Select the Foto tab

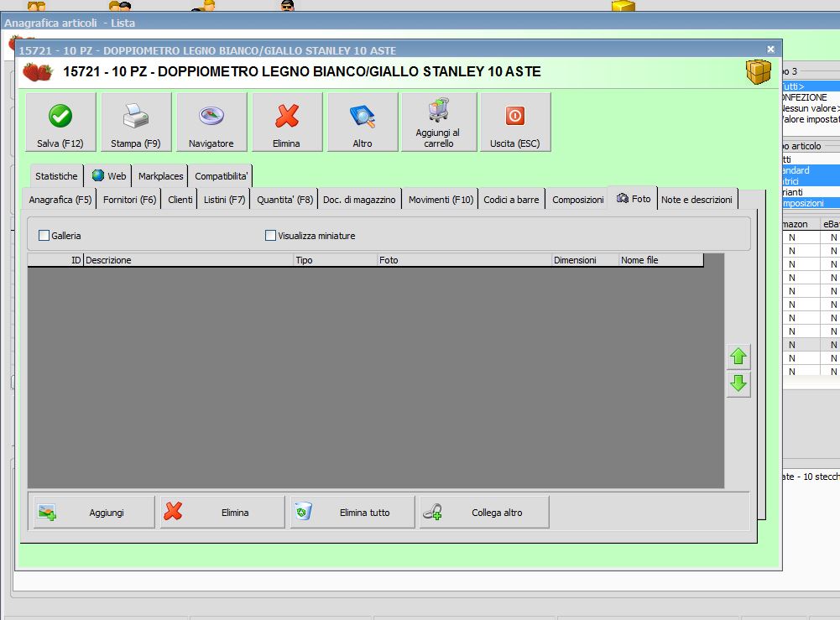click(x=634, y=199)
